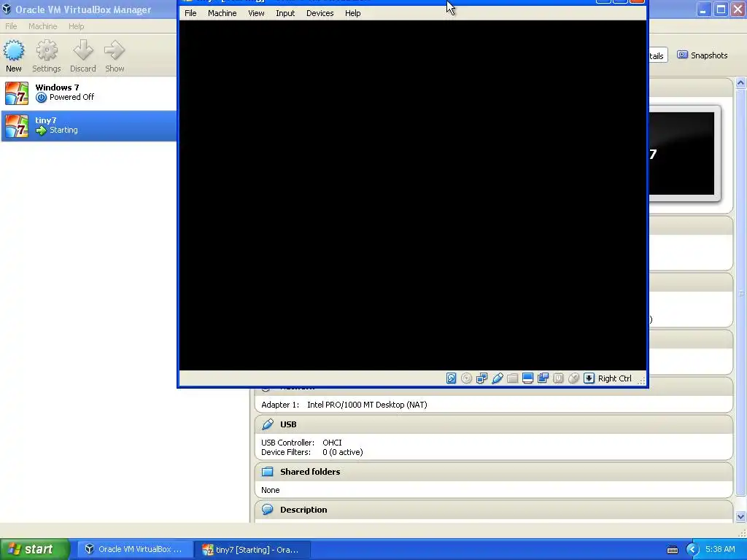Viewport: 747px width, 560px height.
Task: Open the Input menu in VM window
Action: (285, 13)
